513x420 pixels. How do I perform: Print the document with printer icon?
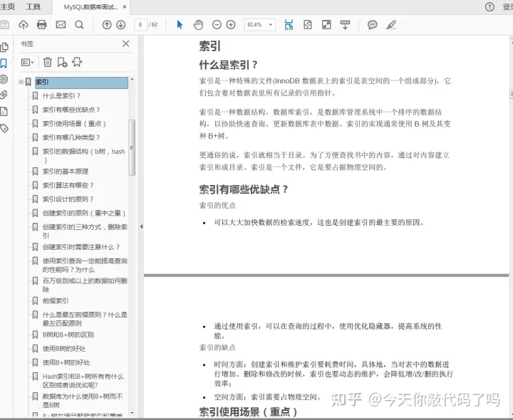click(x=41, y=24)
